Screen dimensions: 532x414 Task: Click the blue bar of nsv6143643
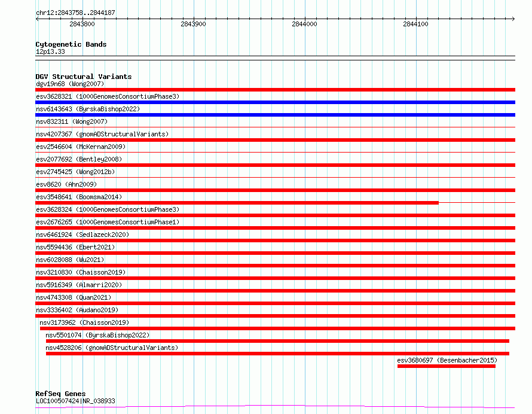pyautogui.click(x=275, y=115)
